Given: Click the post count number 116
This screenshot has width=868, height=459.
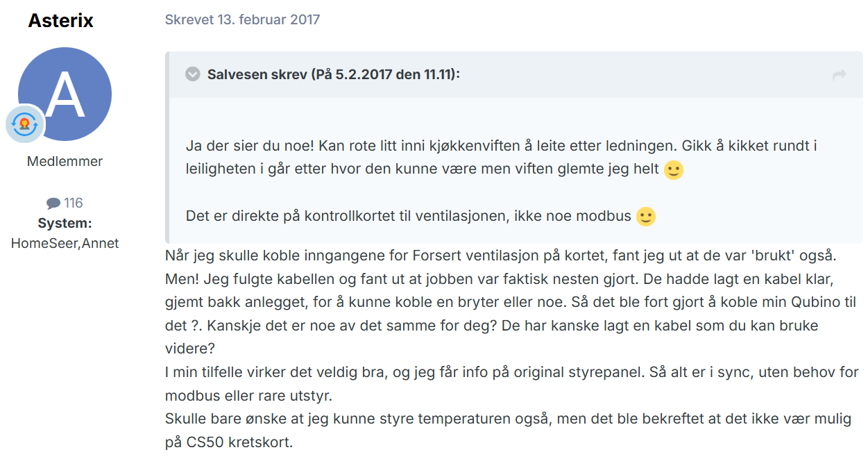Looking at the screenshot, I should point(74,203).
